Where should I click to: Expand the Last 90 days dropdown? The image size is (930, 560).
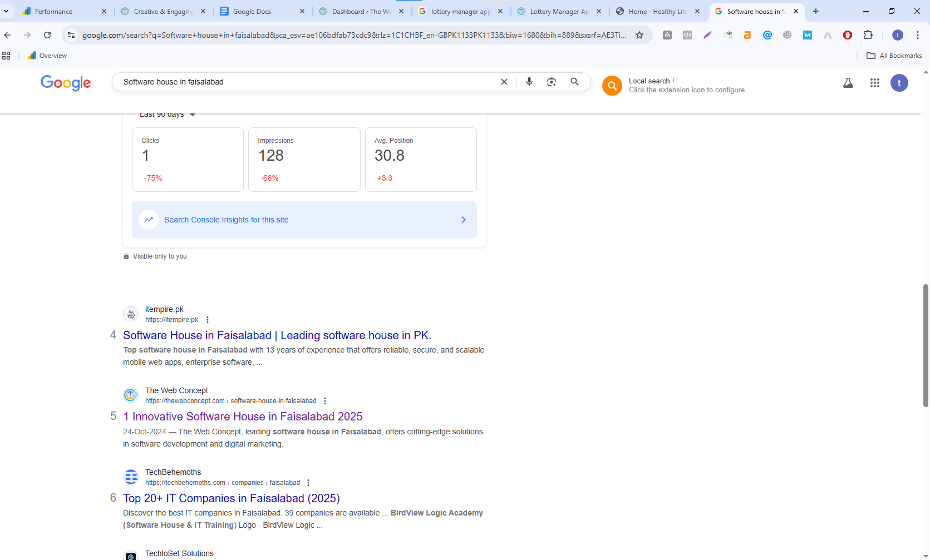(x=168, y=115)
